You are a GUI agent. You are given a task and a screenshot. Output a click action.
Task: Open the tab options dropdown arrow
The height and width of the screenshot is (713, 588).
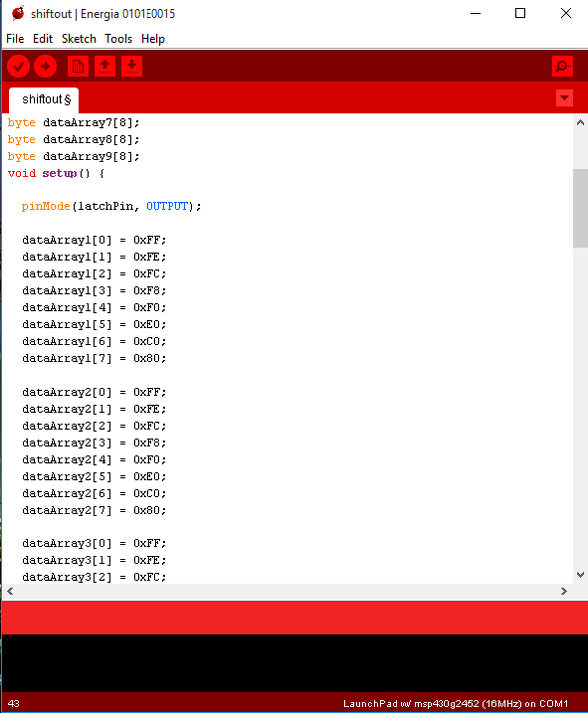(x=564, y=98)
